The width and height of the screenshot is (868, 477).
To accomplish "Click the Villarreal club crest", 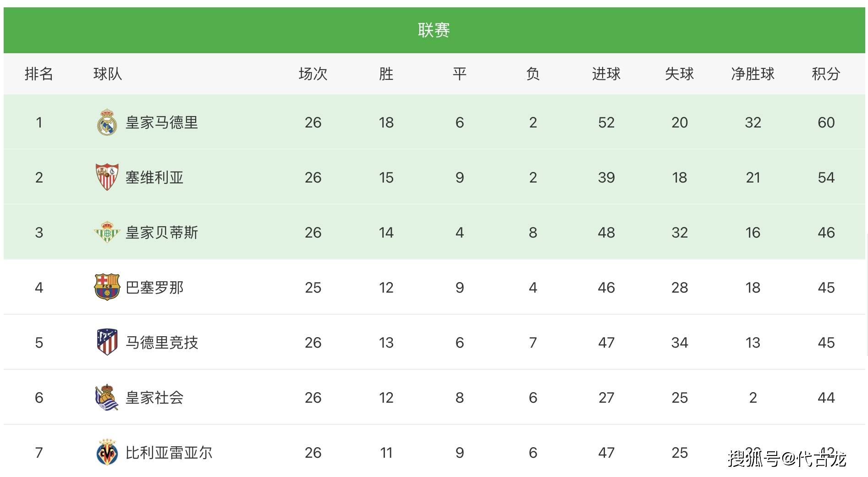I will tap(107, 452).
